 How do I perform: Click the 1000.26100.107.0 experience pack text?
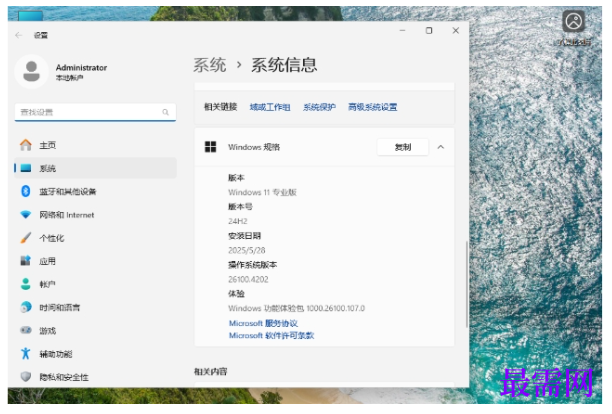click(336, 308)
